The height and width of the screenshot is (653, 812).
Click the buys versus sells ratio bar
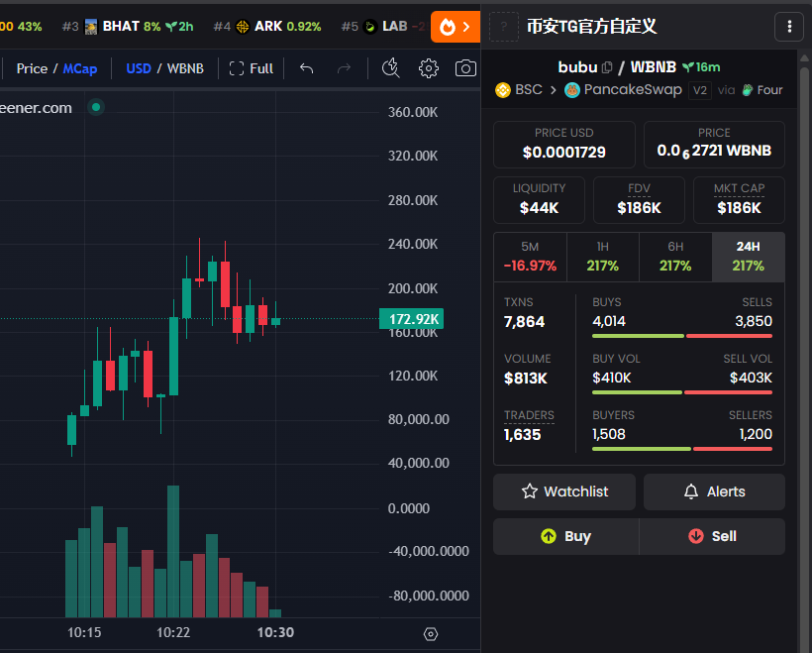(682, 336)
